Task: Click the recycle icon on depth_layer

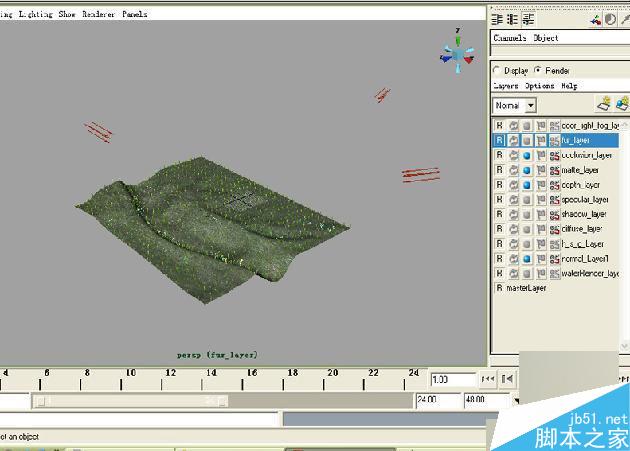Action: pos(513,185)
